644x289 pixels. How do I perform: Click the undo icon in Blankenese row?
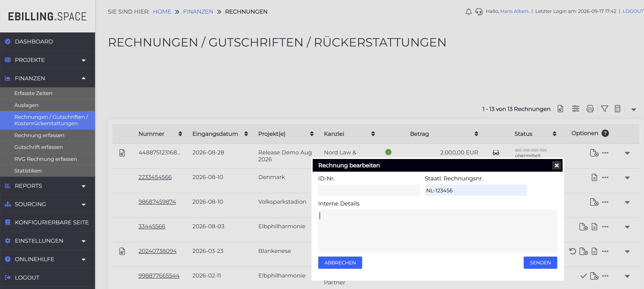tap(572, 251)
